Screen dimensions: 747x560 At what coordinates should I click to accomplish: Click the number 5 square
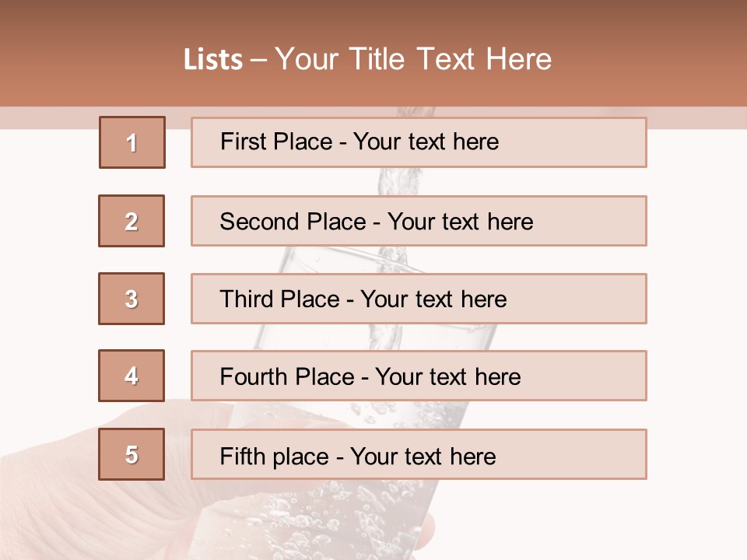pos(132,454)
